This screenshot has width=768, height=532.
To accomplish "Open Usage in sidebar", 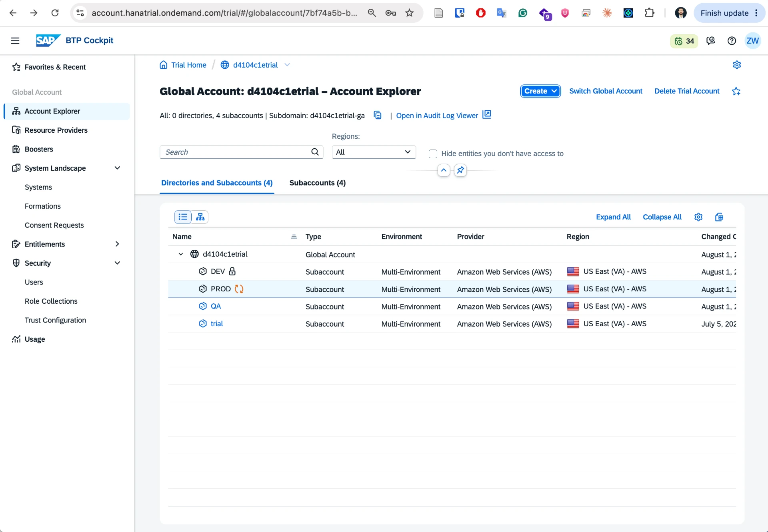I will (35, 339).
